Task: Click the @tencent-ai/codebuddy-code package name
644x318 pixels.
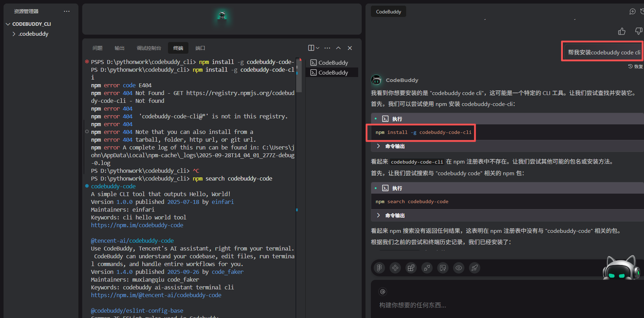Action: (132, 241)
